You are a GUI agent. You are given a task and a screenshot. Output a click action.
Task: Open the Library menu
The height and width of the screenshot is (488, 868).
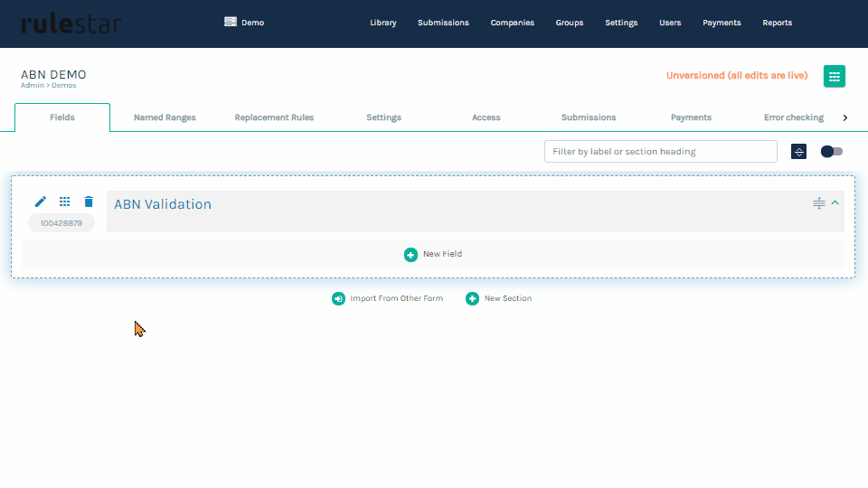[383, 23]
